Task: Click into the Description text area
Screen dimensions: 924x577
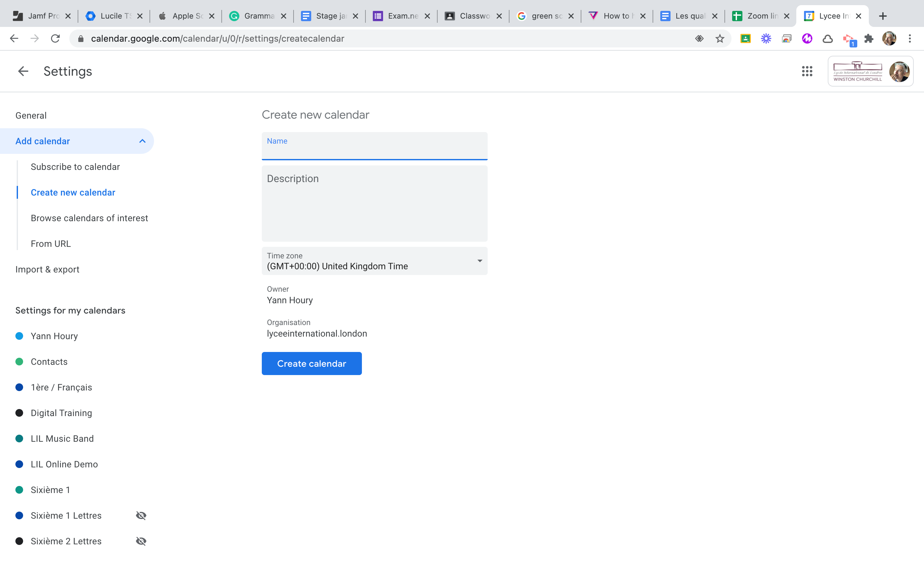Action: 374,204
